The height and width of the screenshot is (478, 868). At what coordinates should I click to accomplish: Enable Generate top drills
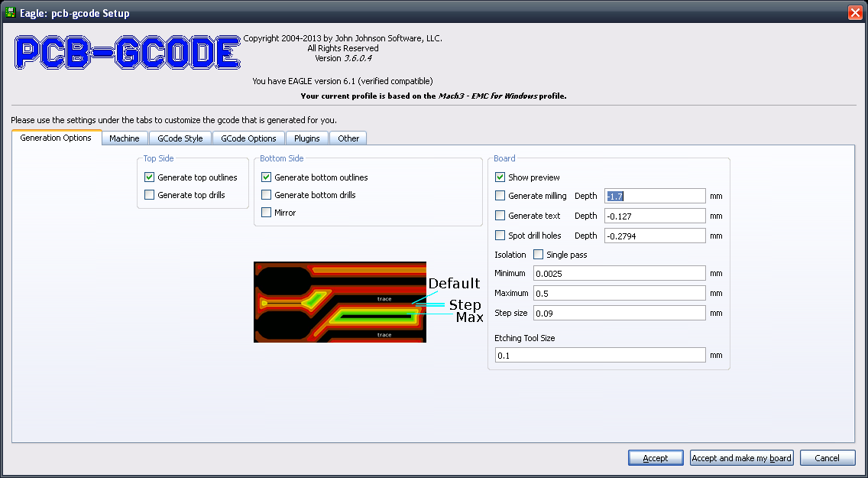tap(150, 195)
